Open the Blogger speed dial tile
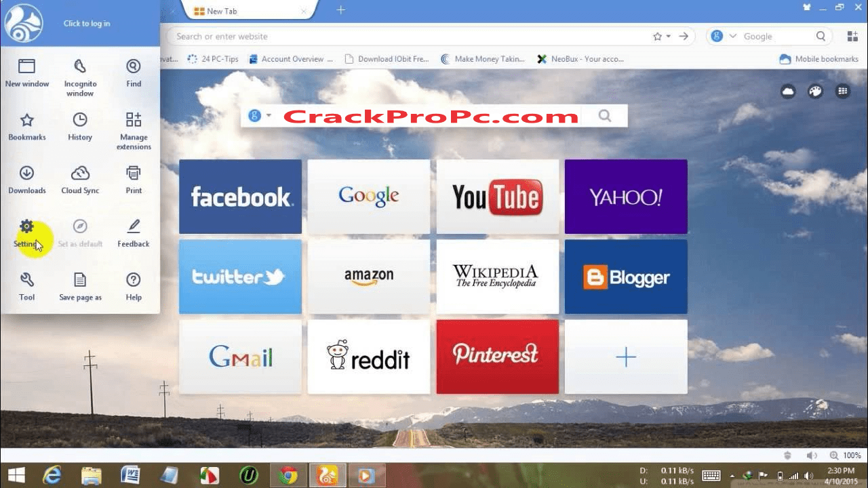868x488 pixels. click(x=626, y=277)
